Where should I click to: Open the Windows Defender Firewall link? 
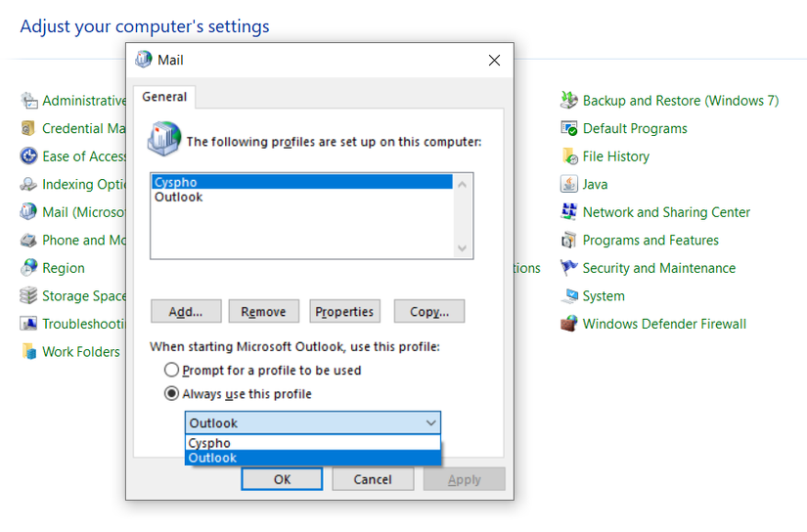coord(664,324)
